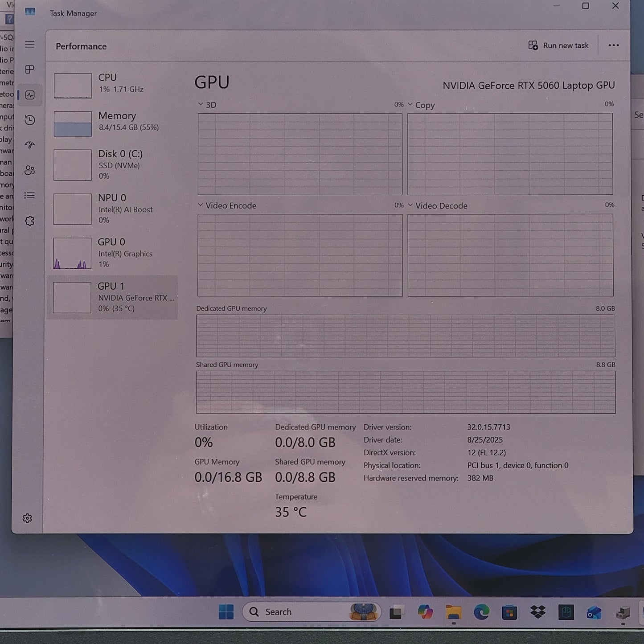Click the GPU 0 activity thumbnail graph
Image resolution: width=644 pixels, height=644 pixels.
click(x=72, y=253)
